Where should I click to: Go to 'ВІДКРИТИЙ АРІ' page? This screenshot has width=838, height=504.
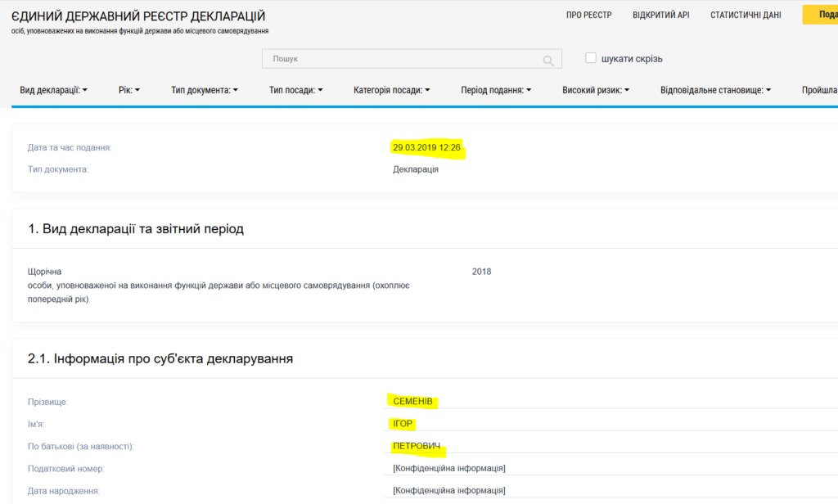660,15
